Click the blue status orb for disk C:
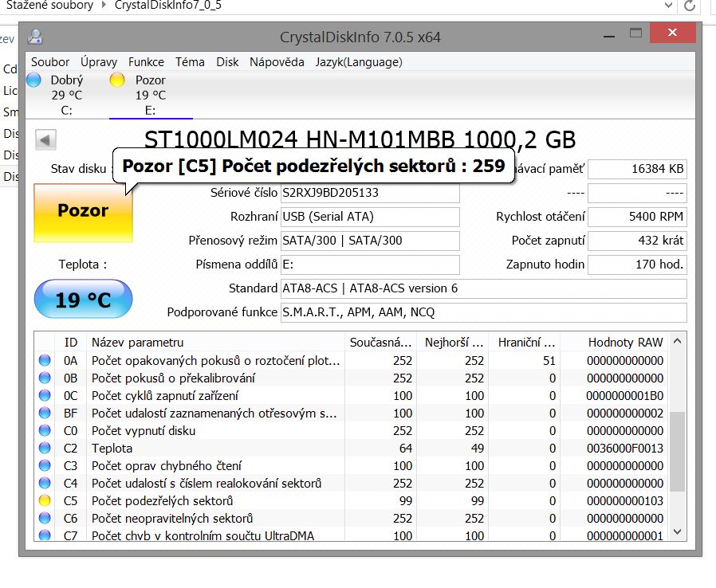The height and width of the screenshot is (588, 716). point(33,80)
